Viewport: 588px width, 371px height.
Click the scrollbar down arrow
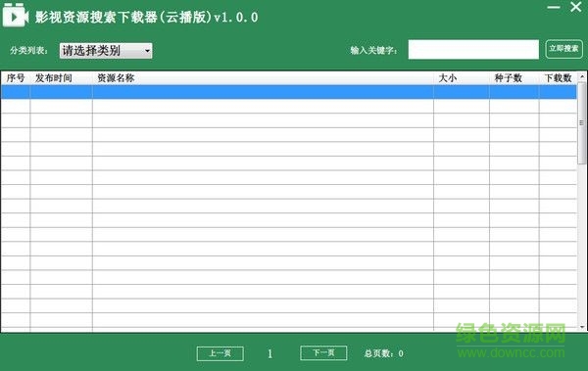(582, 327)
